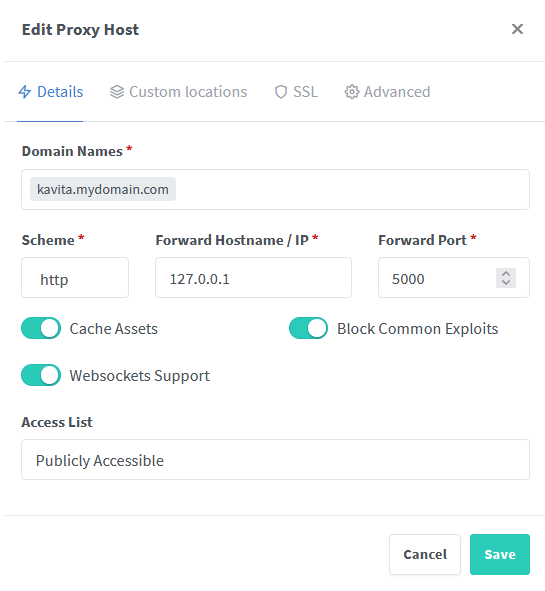
Task: Close the Edit Proxy Host dialog
Action: point(517,29)
